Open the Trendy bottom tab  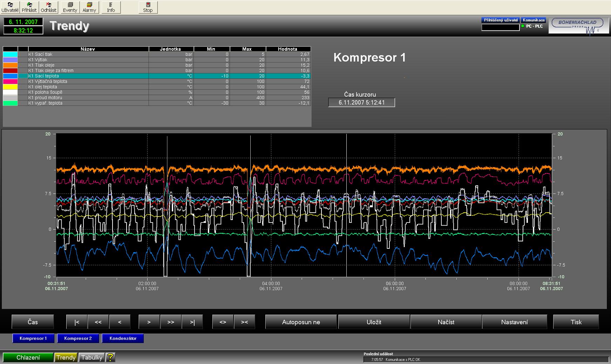point(66,357)
